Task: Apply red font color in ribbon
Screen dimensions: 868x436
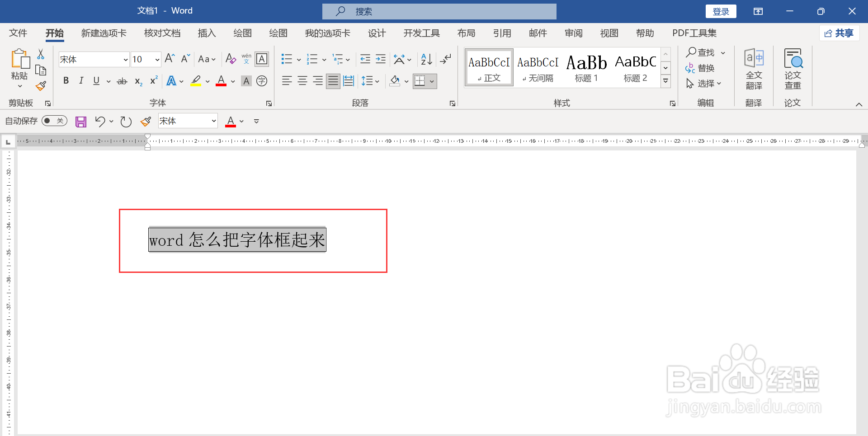Action: [221, 81]
